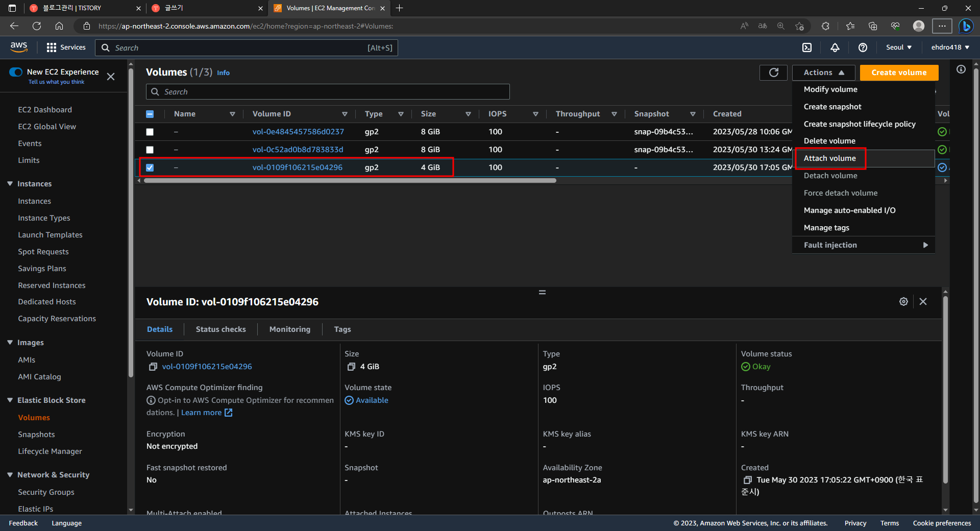This screenshot has width=980, height=531.
Task: Open the notifications bell icon
Action: [x=835, y=47]
